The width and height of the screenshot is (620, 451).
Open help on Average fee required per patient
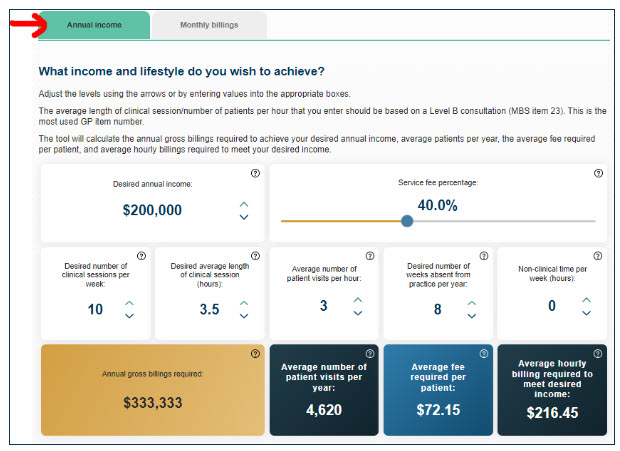point(484,353)
